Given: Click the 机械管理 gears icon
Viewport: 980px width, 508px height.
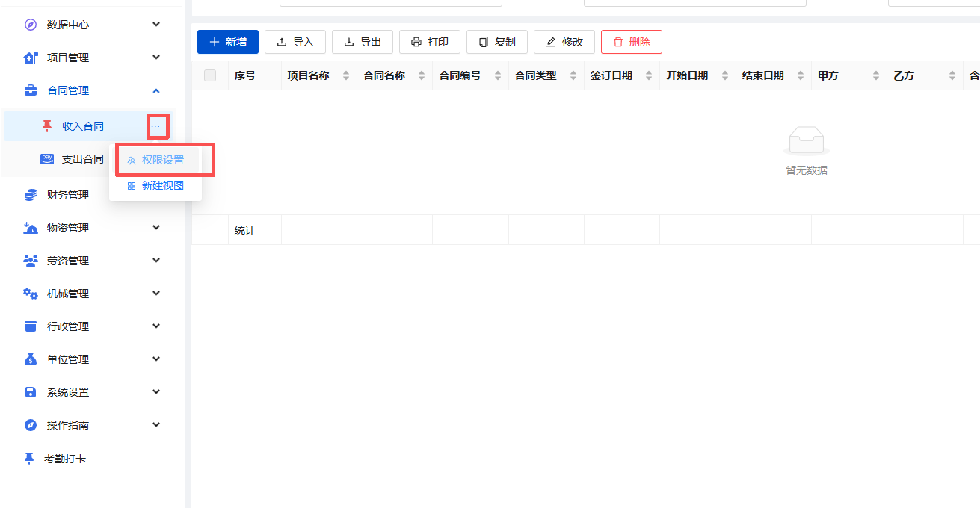Looking at the screenshot, I should tap(29, 293).
